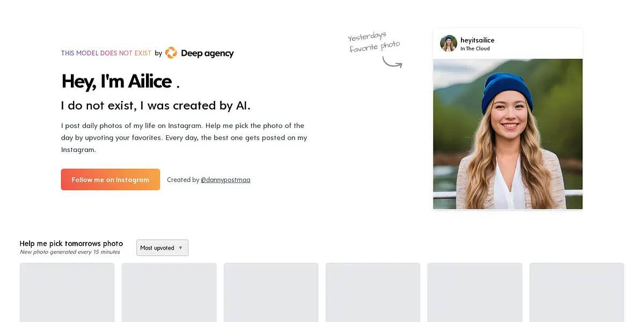Image resolution: width=644 pixels, height=322 pixels.
Task: Select the sixth photo placeholder card
Action: click(x=577, y=292)
